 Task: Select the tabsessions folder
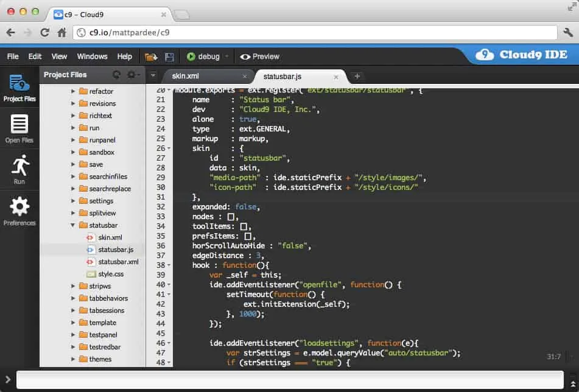tap(102, 310)
